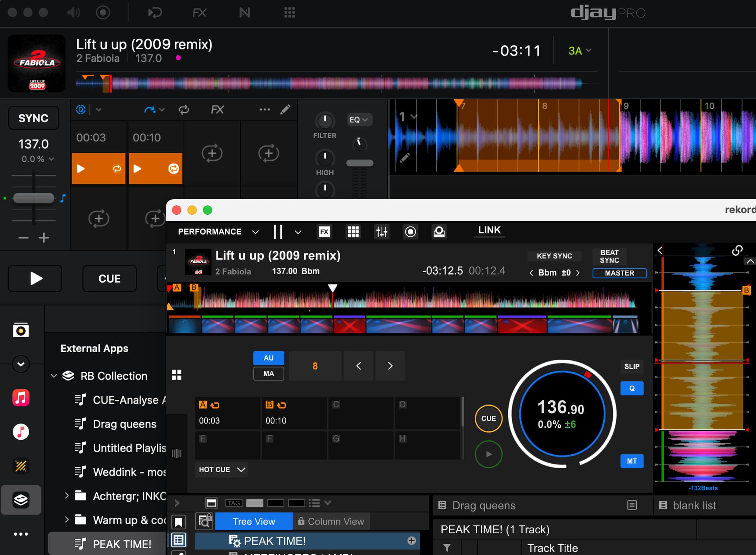Screen dimensions: 756x555
Task: Select the blank list palette tab in rekordbox
Action: click(x=695, y=505)
